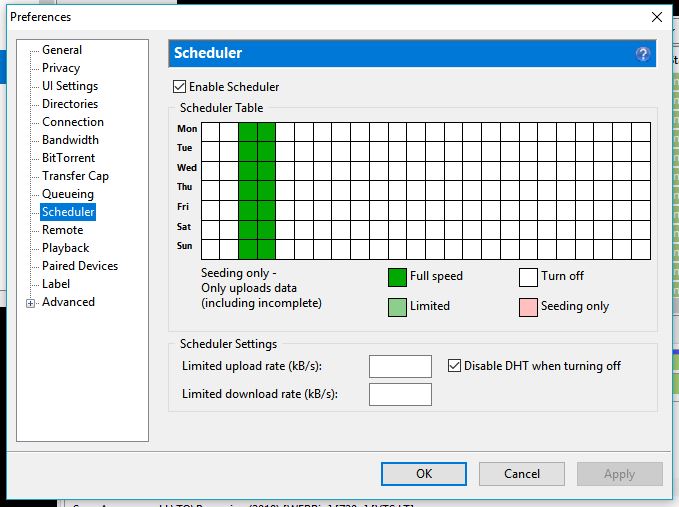Select Playback in the sidebar
This screenshot has width=679, height=507.
(65, 248)
